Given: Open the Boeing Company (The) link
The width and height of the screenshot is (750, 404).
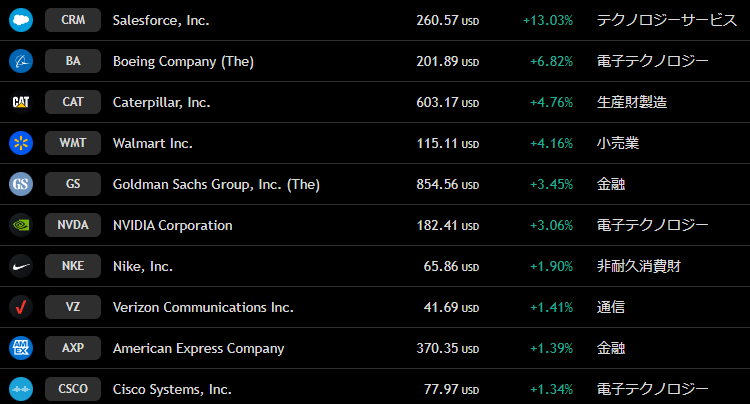Looking at the screenshot, I should pyautogui.click(x=183, y=61).
